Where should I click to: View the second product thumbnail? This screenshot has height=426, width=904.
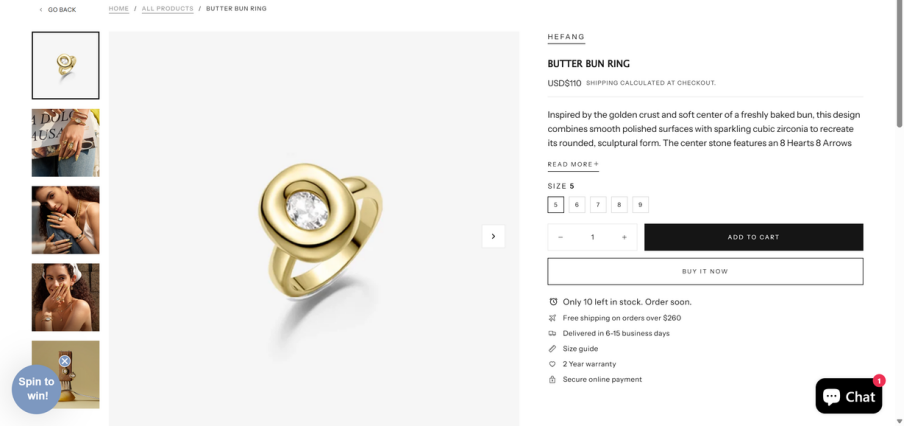pyautogui.click(x=66, y=143)
